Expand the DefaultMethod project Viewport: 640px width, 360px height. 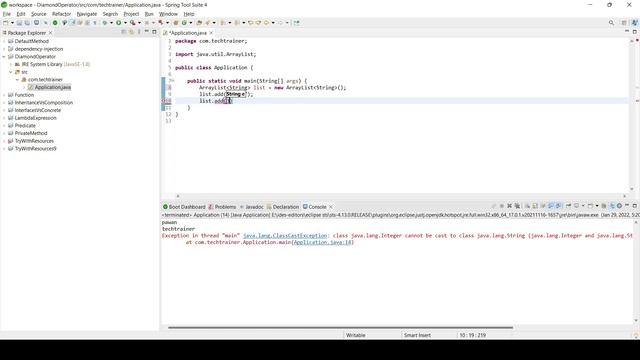(x=4, y=41)
